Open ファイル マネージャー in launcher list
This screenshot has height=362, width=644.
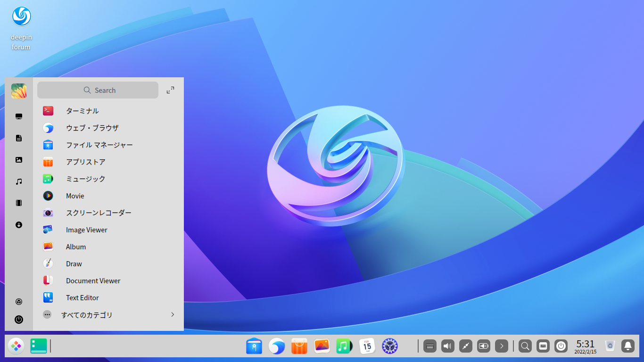pos(108,145)
